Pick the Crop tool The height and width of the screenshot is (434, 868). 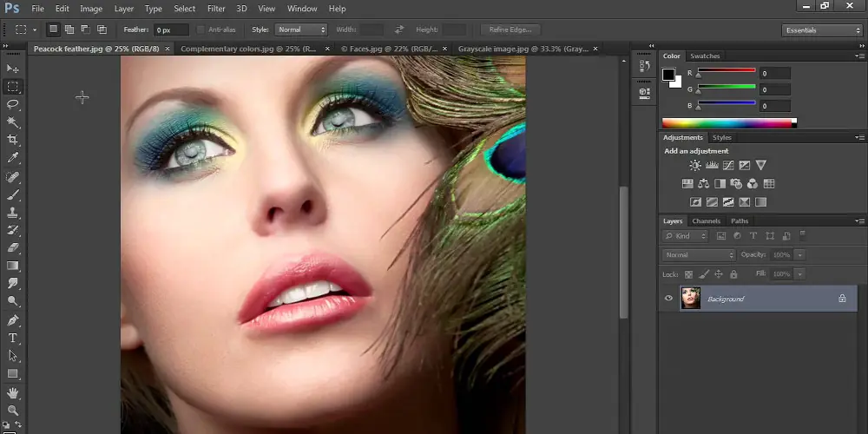[13, 140]
